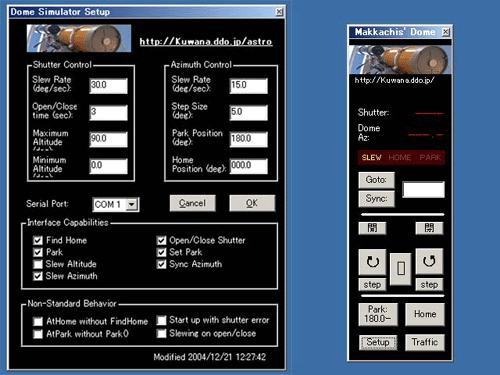Click left step button under counterclockwise arrow

(372, 285)
